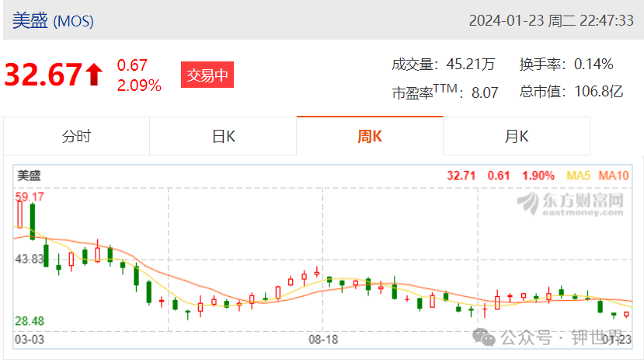Toggle the MA10 moving average legend
Screen dimensions: 644x363
click(x=614, y=176)
